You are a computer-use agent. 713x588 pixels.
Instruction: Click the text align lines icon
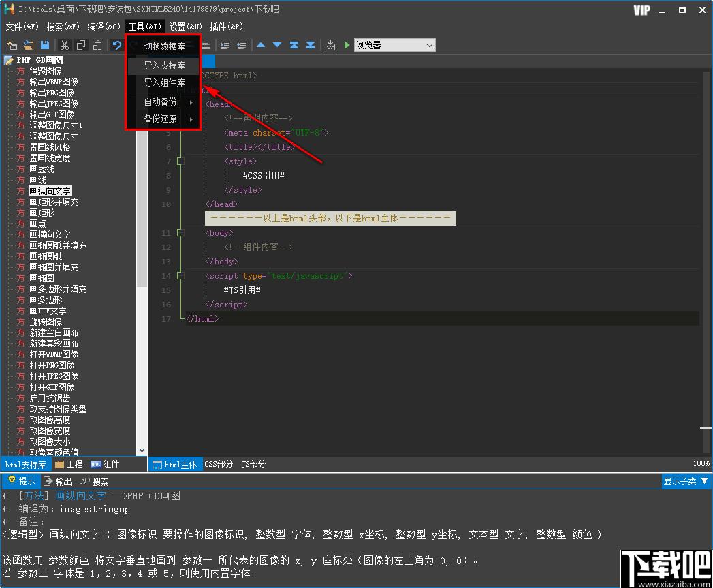[x=206, y=45]
